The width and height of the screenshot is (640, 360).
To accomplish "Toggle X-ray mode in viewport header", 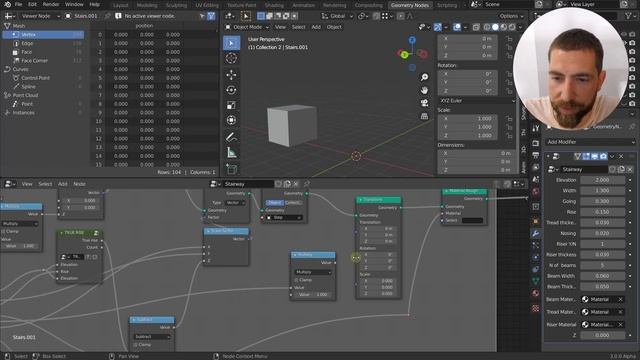I will pos(476,27).
